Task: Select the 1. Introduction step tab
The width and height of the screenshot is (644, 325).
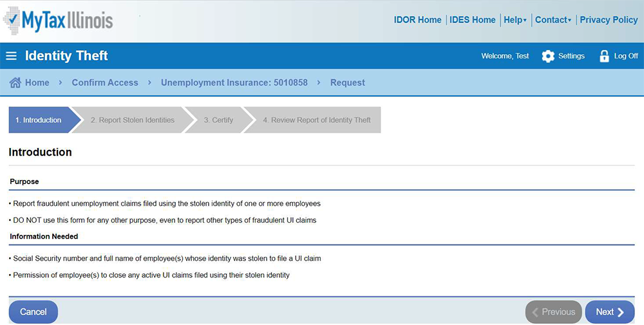Action: coord(39,120)
